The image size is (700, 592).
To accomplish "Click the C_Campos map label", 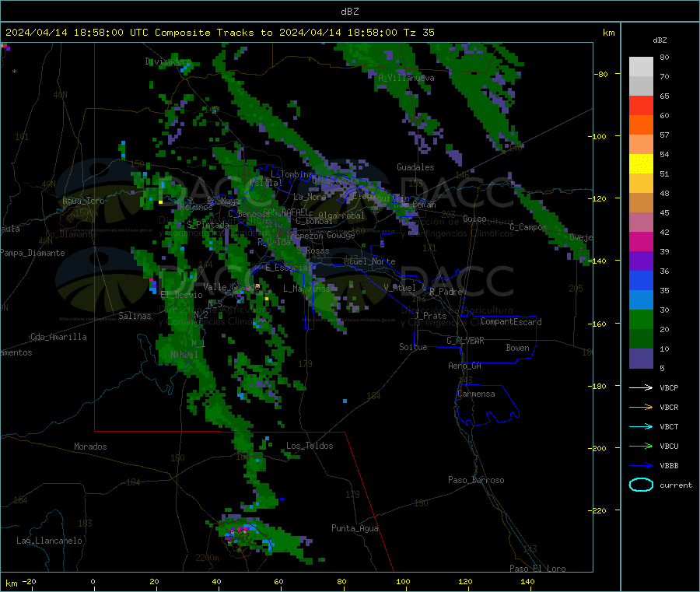I will (528, 227).
